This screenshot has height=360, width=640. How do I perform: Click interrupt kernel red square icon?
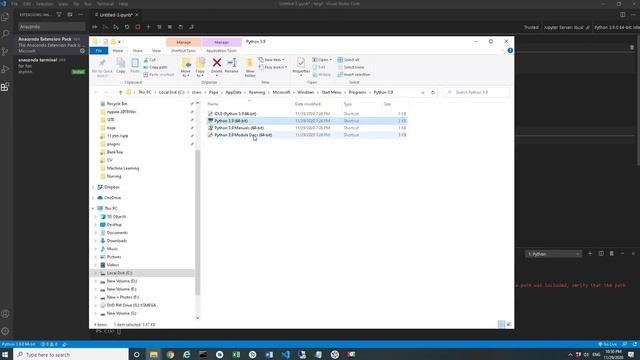[138, 27]
